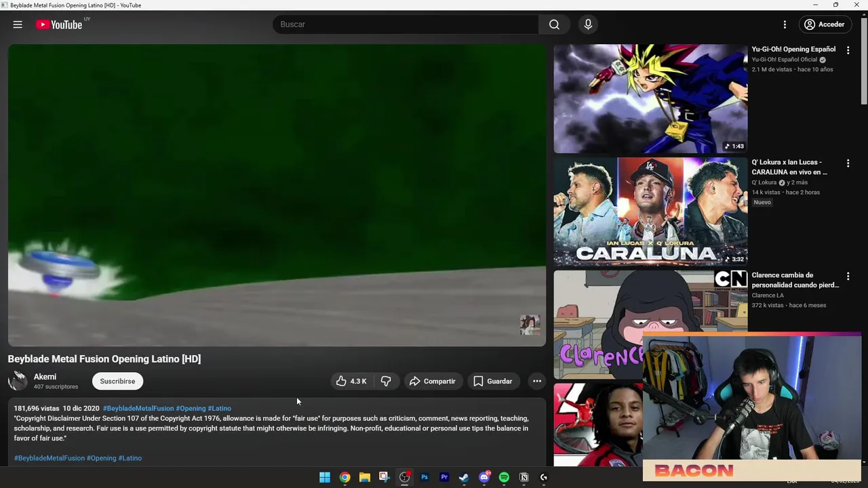Click #BeybladeMetalFusion hashtag at description bottom
The height and width of the screenshot is (488, 868).
point(50,458)
